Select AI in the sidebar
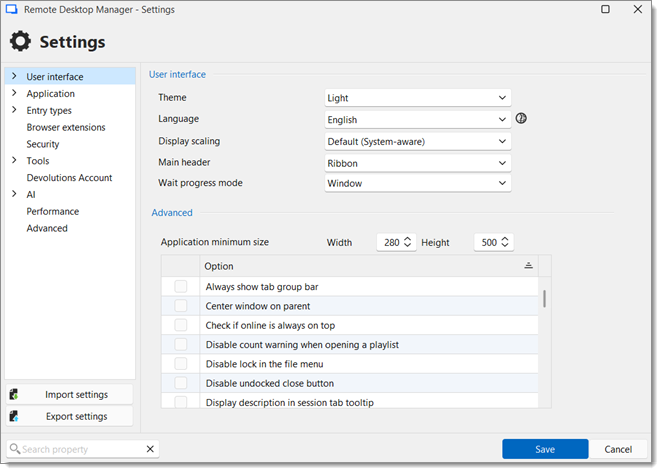Viewport: 662px width, 474px height. point(31,195)
